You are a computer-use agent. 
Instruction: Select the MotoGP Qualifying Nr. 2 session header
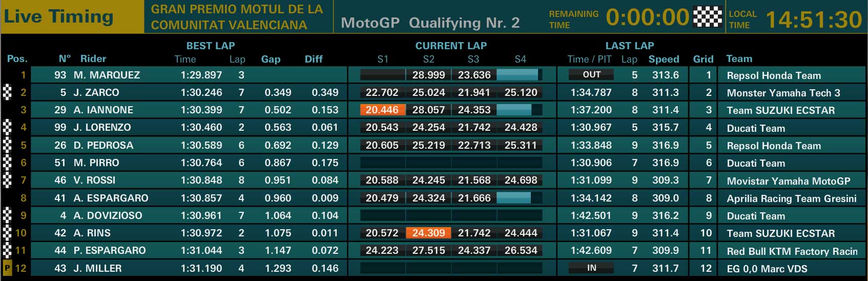(430, 23)
